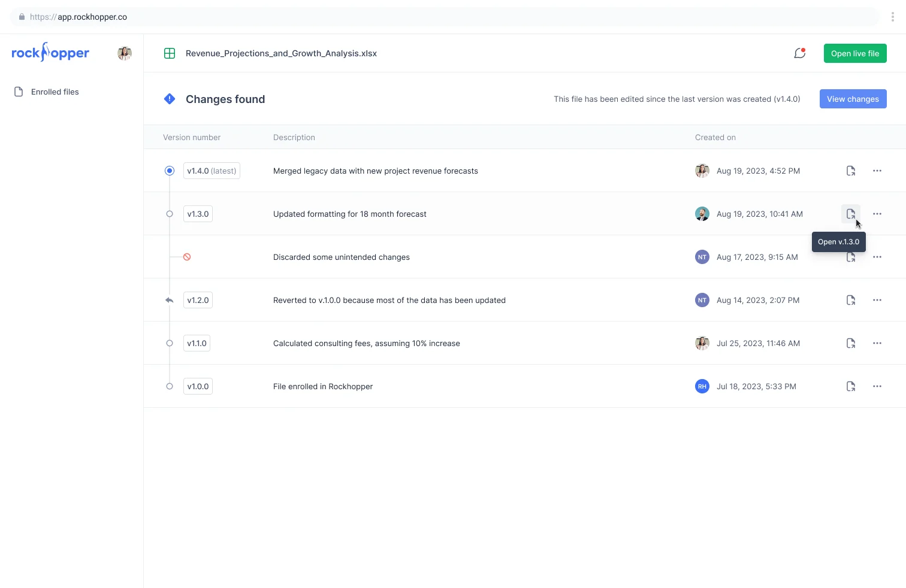Viewport: 906px width, 588px height.
Task: Open version file icon for v1.4.0 row
Action: point(851,171)
